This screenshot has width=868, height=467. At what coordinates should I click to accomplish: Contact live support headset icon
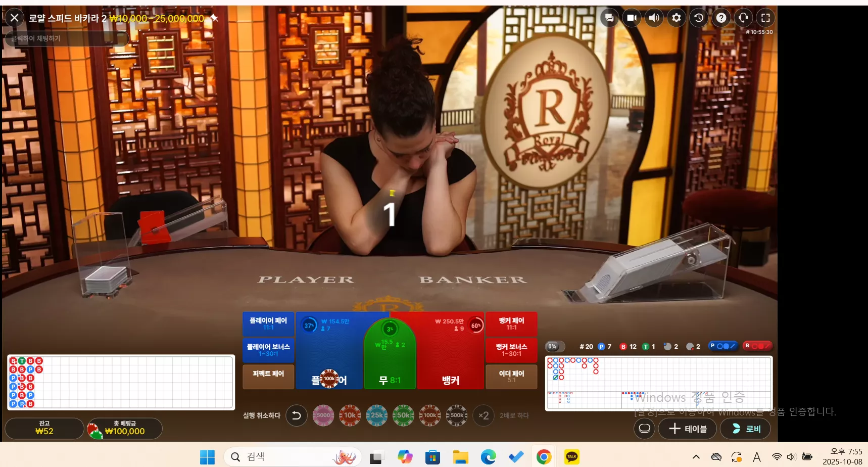coord(743,18)
